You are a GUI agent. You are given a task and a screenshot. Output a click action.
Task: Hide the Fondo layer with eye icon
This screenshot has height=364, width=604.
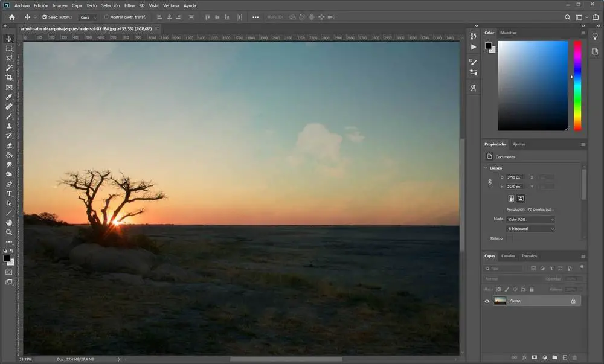[487, 301]
